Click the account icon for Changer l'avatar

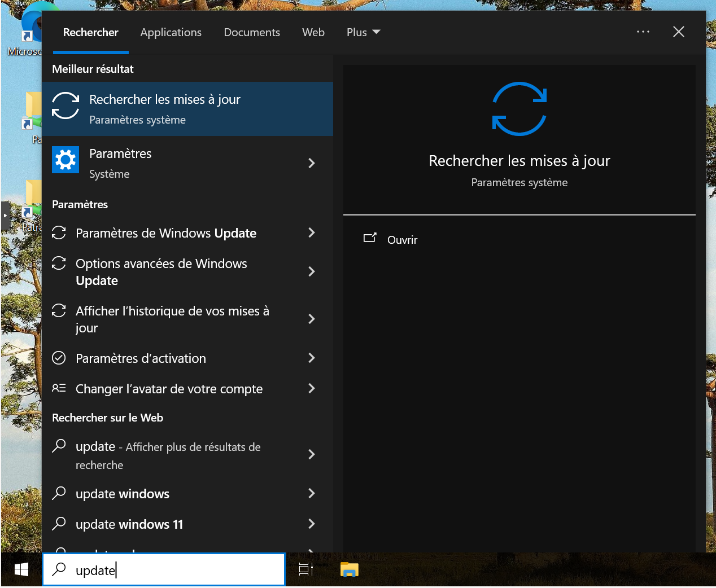(59, 388)
